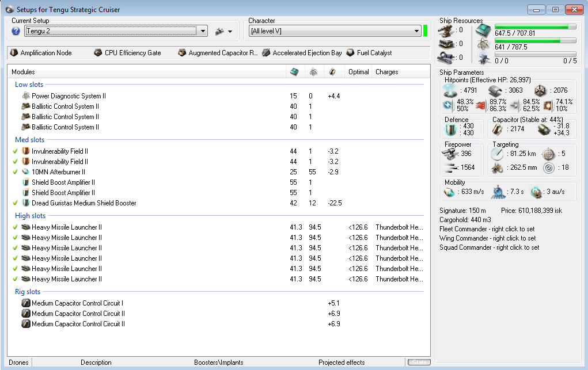Toggle the second Heavy Missile Launcher II checkmark
This screenshot has height=370, width=588.
click(x=15, y=238)
